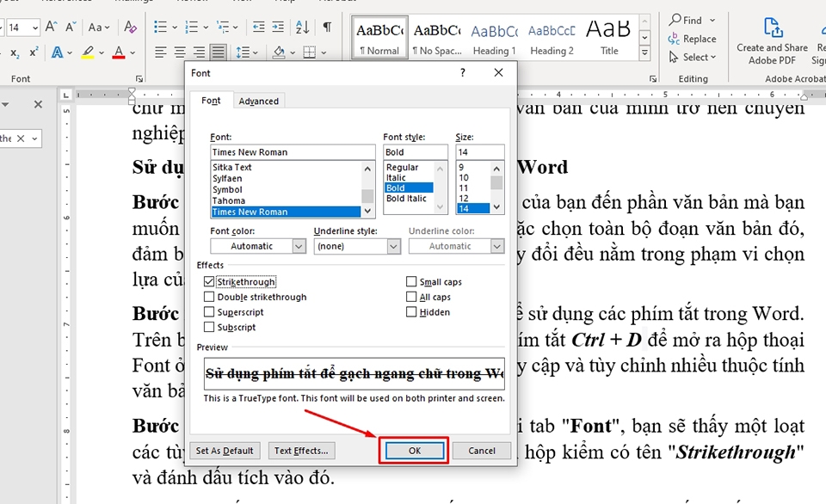Image resolution: width=826 pixels, height=504 pixels.
Task: Select the No Spacing style
Action: 437,37
